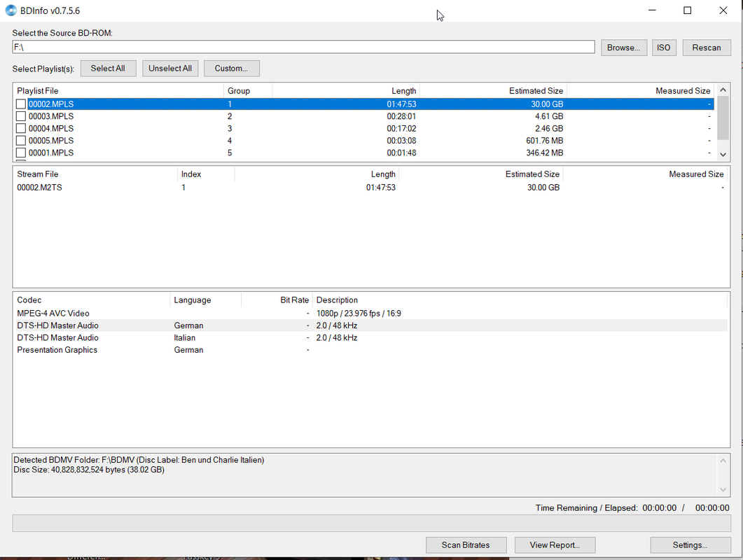The width and height of the screenshot is (743, 560).
Task: Open View Report...
Action: pos(555,545)
